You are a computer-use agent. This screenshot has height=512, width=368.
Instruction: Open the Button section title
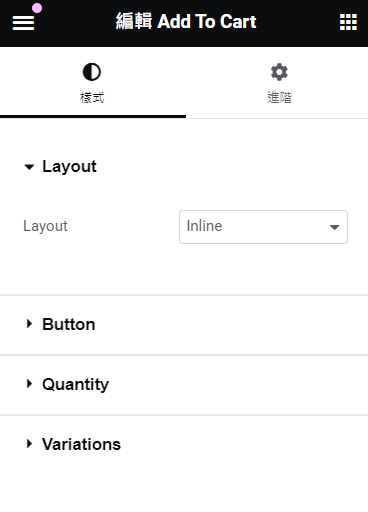69,324
